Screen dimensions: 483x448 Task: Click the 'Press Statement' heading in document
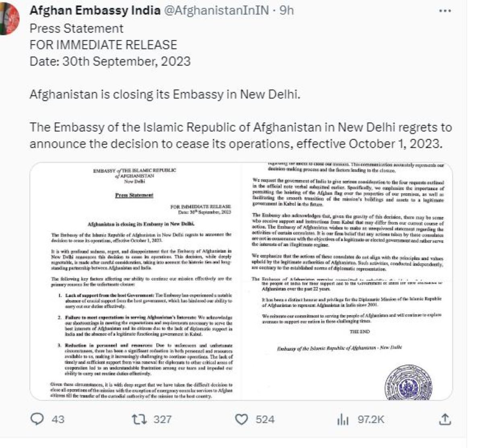(x=134, y=195)
